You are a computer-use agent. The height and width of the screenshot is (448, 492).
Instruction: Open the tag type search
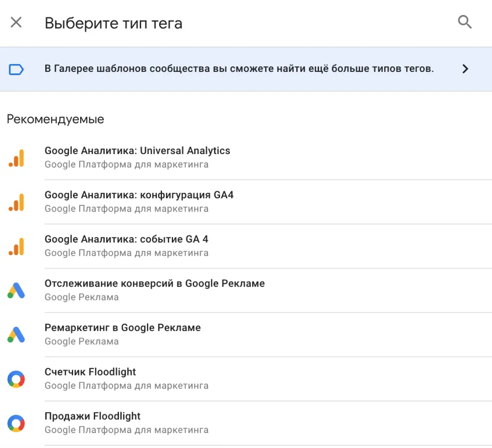coord(465,22)
